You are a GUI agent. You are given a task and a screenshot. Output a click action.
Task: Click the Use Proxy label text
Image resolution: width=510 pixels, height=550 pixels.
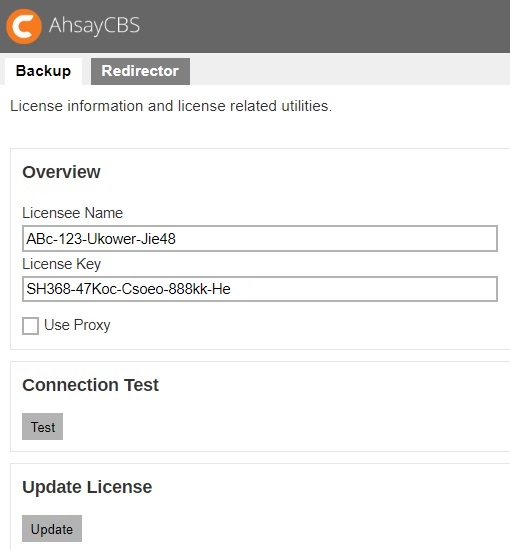click(x=77, y=325)
